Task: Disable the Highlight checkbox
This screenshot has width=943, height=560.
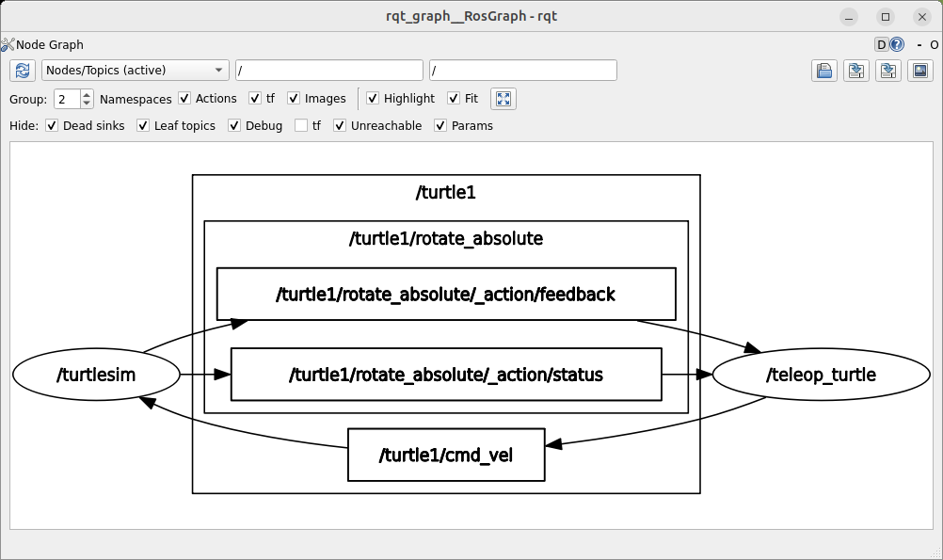Action: pyautogui.click(x=373, y=98)
